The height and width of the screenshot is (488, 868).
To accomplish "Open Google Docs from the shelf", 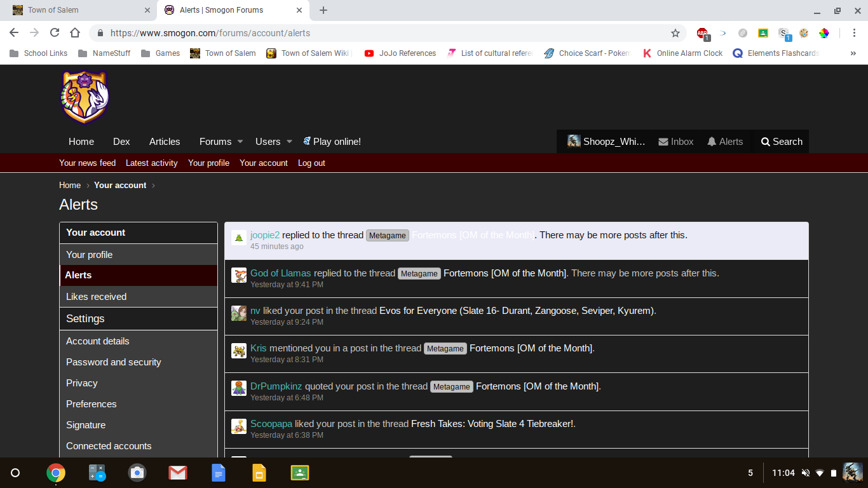I will point(219,473).
